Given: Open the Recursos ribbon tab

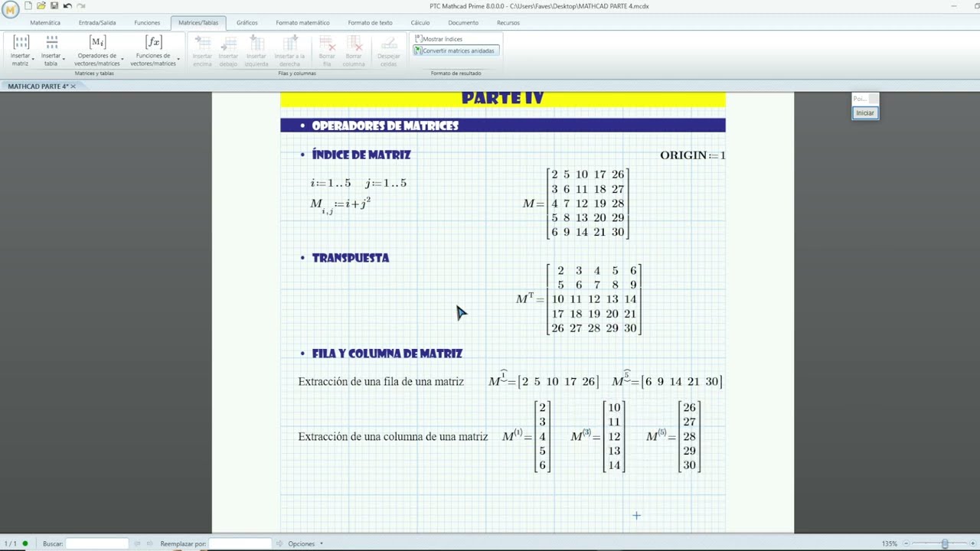Looking at the screenshot, I should [x=508, y=23].
